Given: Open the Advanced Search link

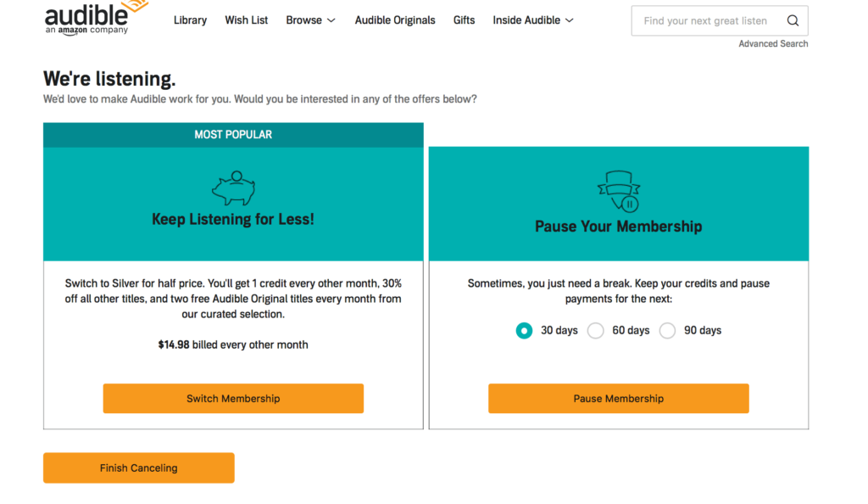Looking at the screenshot, I should click(773, 44).
